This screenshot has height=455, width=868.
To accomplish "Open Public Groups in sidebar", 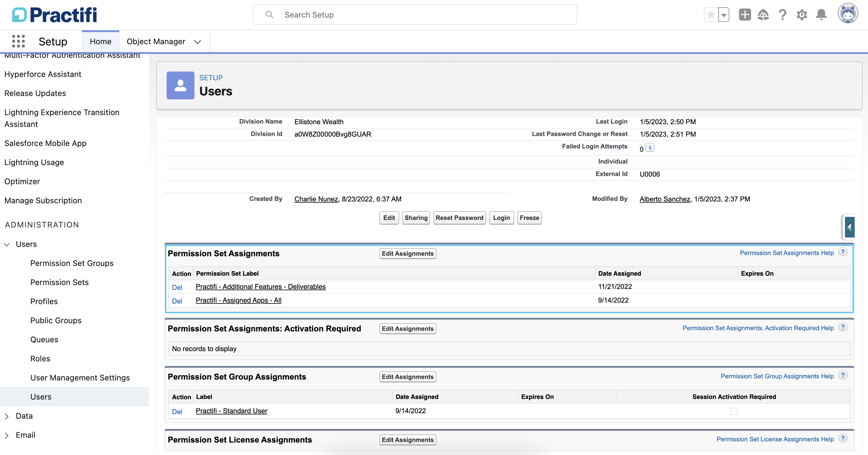I will pos(56,320).
